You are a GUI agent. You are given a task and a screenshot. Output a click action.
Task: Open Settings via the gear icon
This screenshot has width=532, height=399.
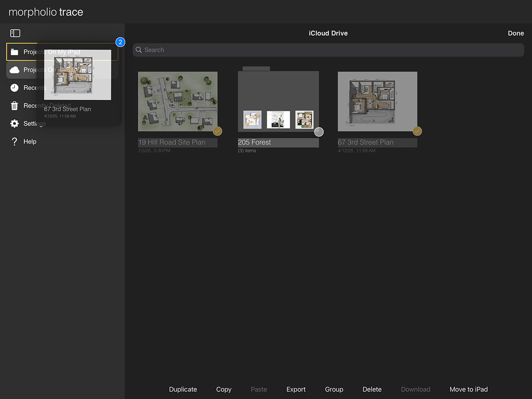point(15,124)
